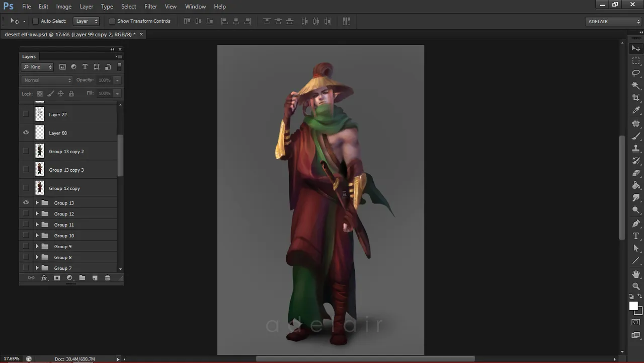
Task: Click Layer 22 thumbnail
Action: pos(40,114)
